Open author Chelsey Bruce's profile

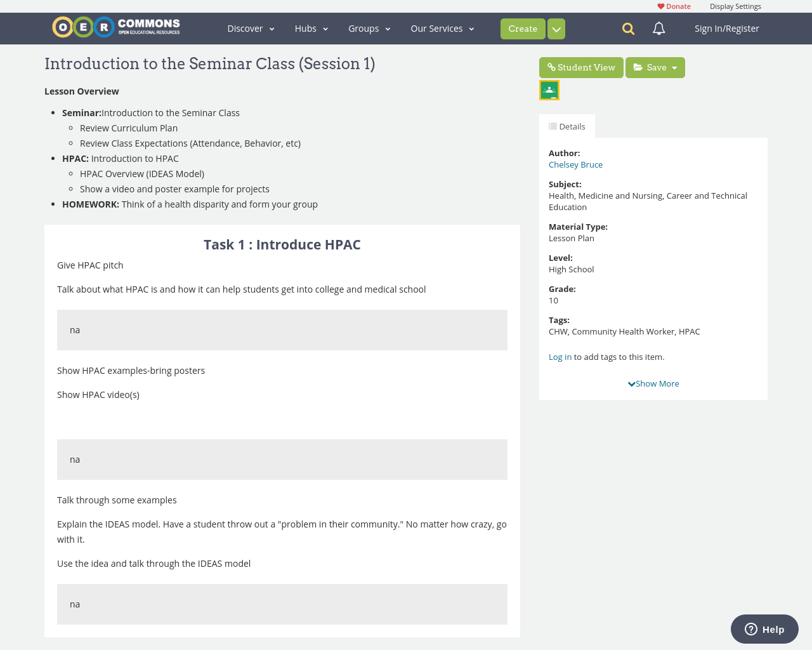[x=575, y=164]
